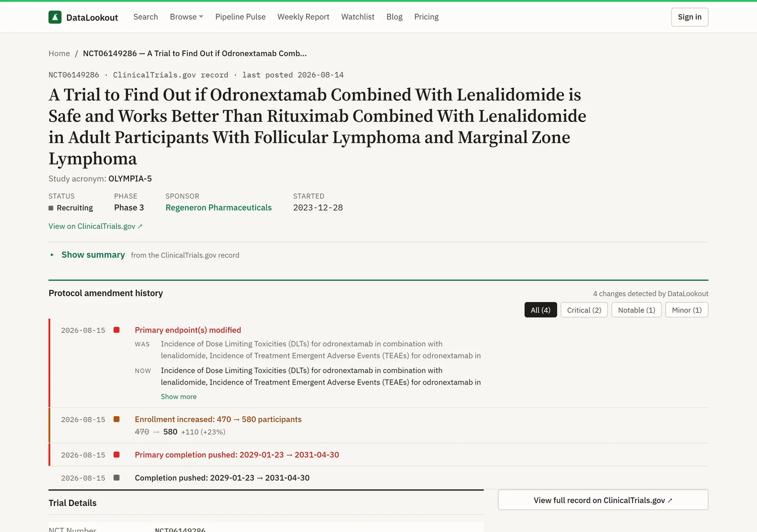
Task: Click the started date 2023-12-28
Action: 318,208
